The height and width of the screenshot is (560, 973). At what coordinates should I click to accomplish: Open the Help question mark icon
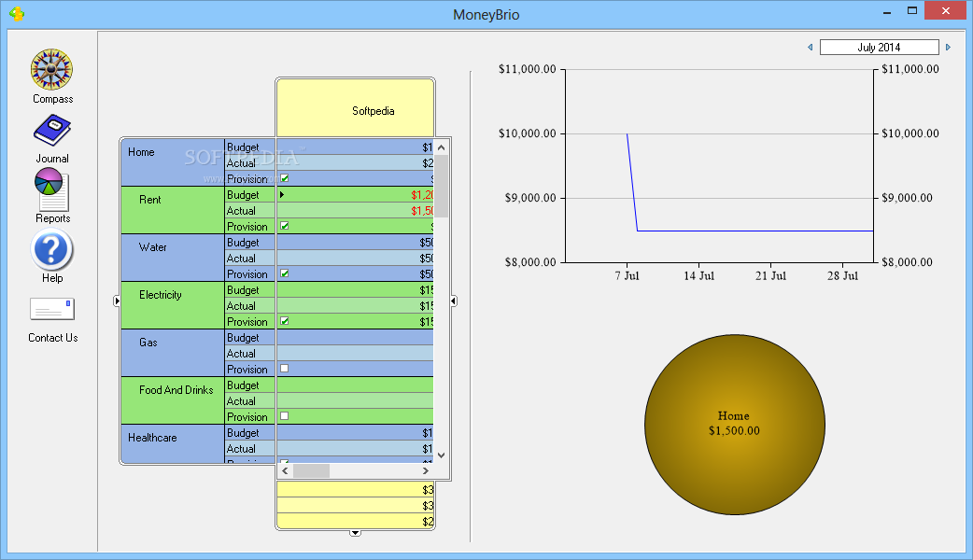(x=52, y=250)
